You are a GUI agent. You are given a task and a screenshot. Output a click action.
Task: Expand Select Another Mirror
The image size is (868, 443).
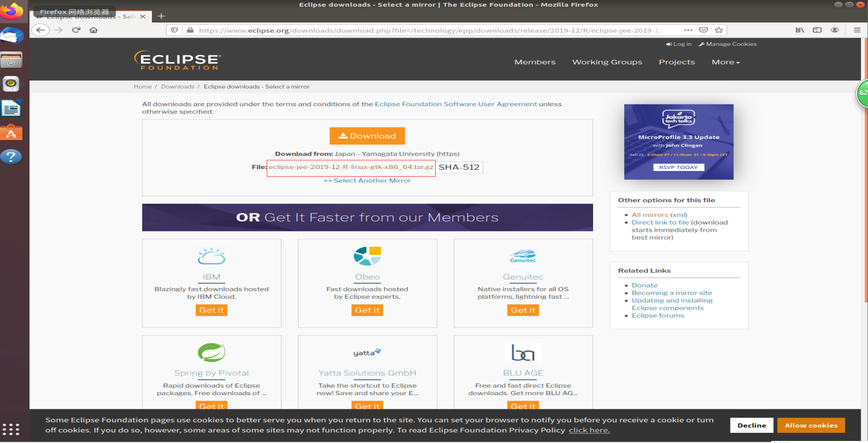367,181
